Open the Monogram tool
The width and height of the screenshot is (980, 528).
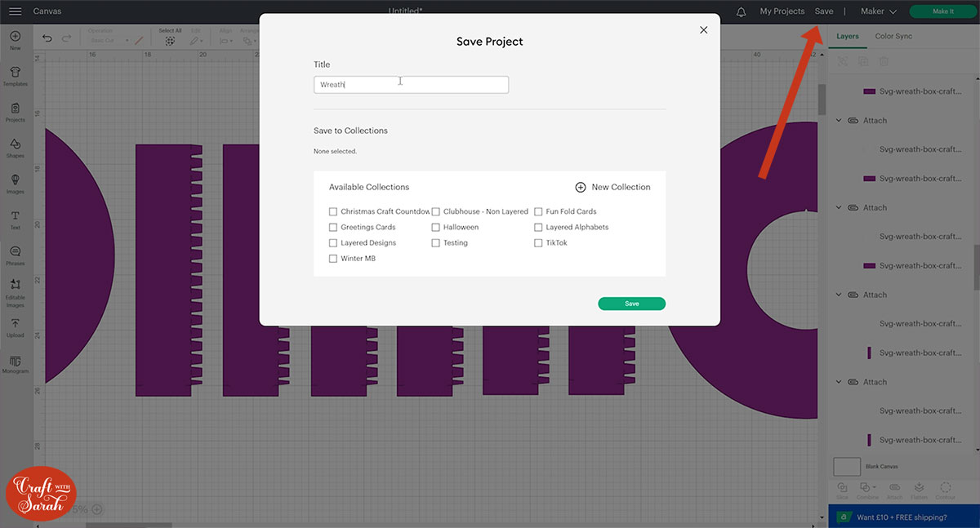pos(15,362)
